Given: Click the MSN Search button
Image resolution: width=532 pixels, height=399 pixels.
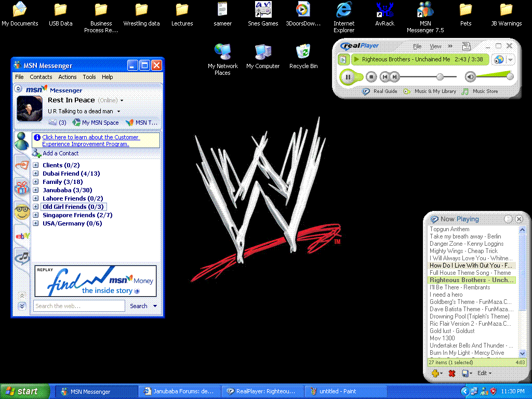Looking at the screenshot, I should coord(138,306).
